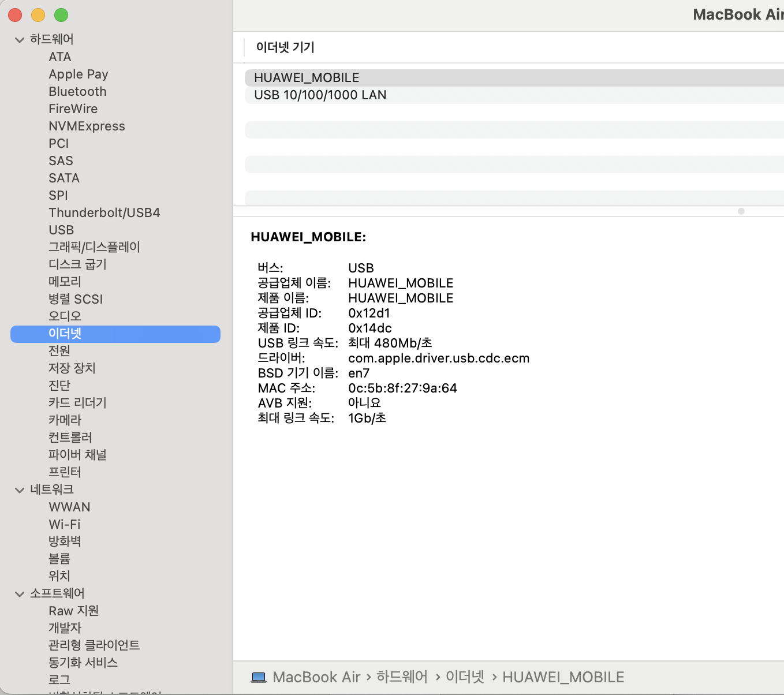Select 오디오 in the sidebar
Screen dimensions: 784x695
tap(65, 316)
